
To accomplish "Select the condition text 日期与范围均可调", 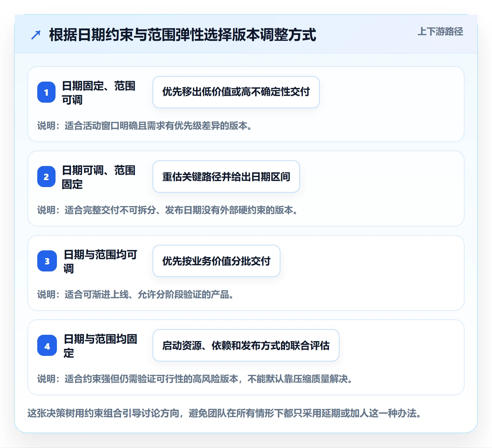I will click(101, 261).
